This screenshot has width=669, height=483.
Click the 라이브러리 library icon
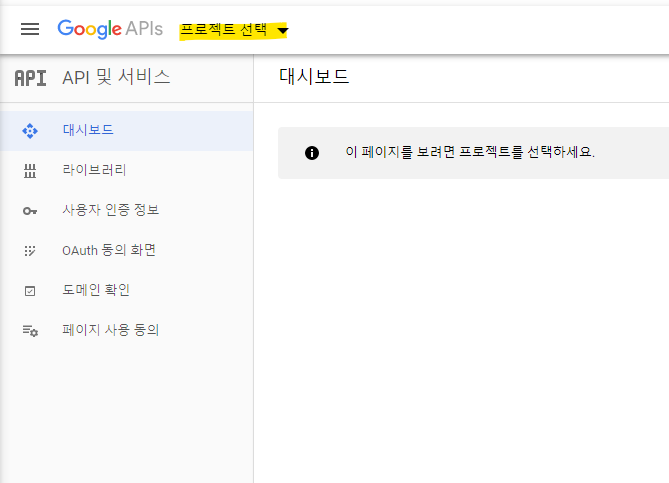point(30,171)
